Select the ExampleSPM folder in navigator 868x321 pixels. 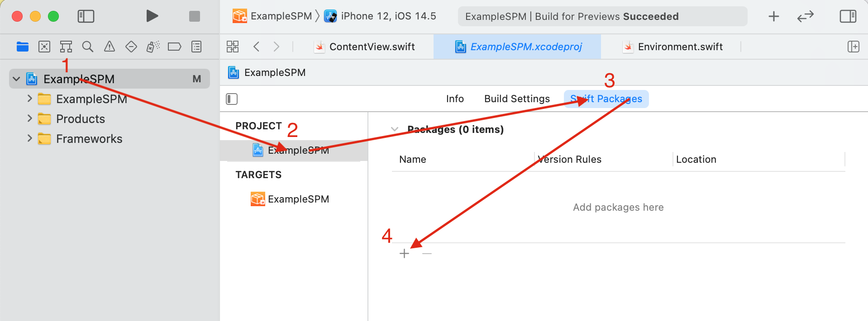110,99
